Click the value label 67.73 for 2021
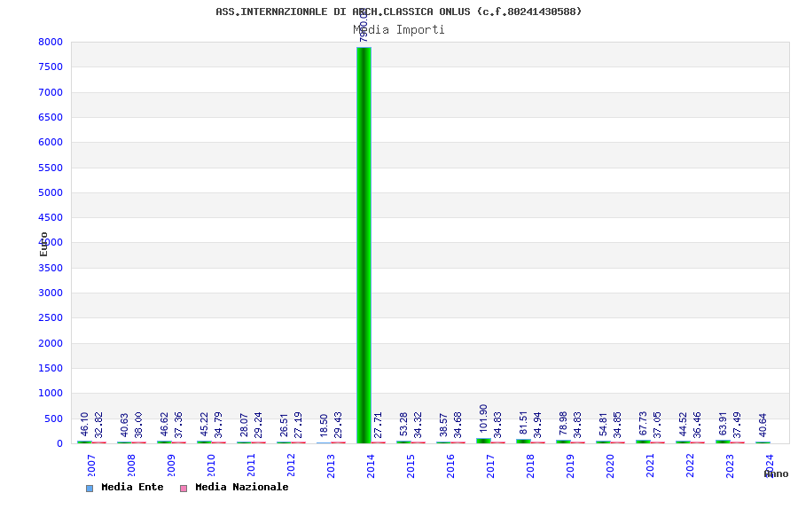The image size is (798, 532). [x=643, y=424]
